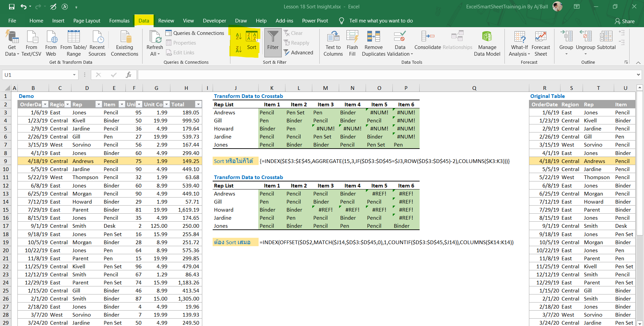Import From Text/CSV
The height and width of the screenshot is (326, 644).
(x=32, y=44)
